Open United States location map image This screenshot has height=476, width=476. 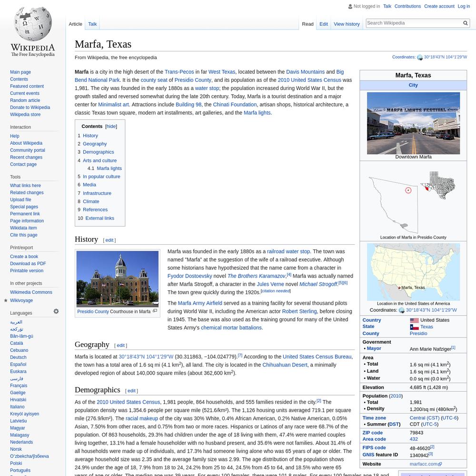click(x=413, y=272)
